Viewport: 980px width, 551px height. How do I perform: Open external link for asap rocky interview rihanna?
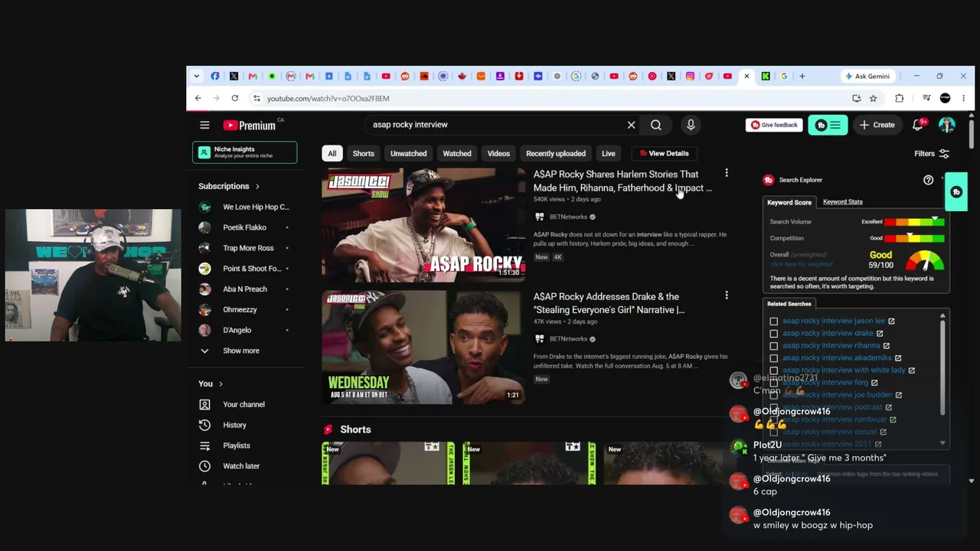coord(887,346)
